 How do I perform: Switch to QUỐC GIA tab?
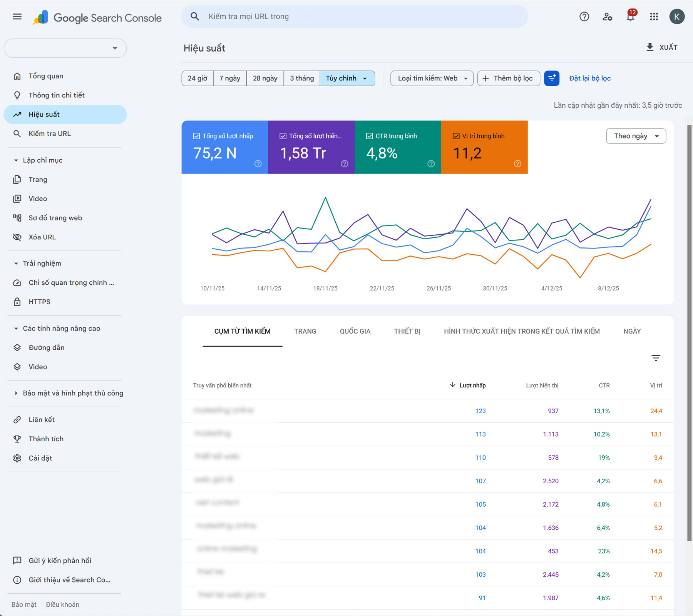tap(355, 331)
